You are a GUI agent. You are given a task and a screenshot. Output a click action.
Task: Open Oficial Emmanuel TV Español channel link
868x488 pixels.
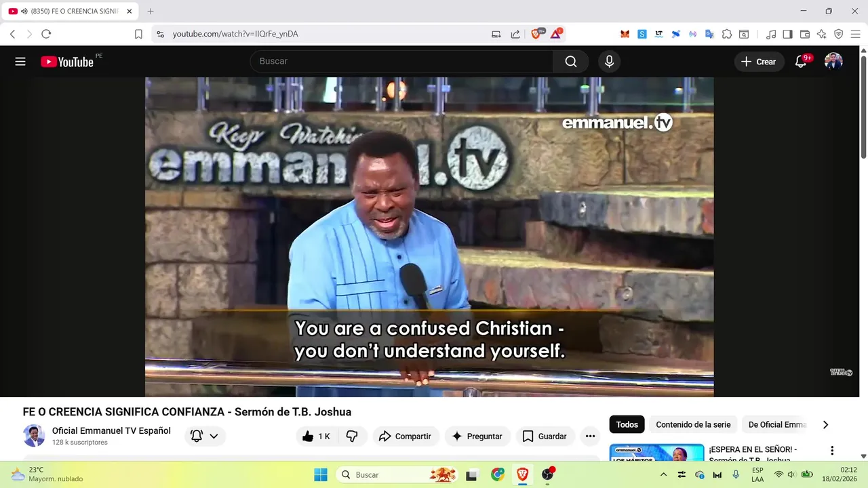tap(111, 431)
